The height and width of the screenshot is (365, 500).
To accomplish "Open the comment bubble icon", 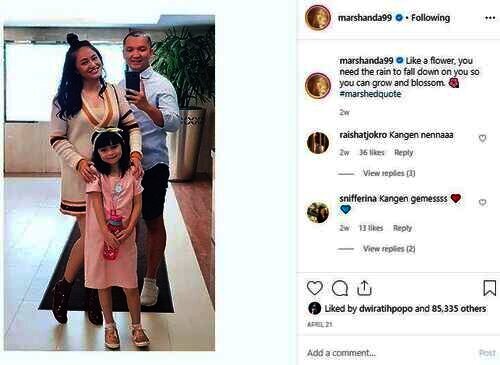I will click(340, 288).
